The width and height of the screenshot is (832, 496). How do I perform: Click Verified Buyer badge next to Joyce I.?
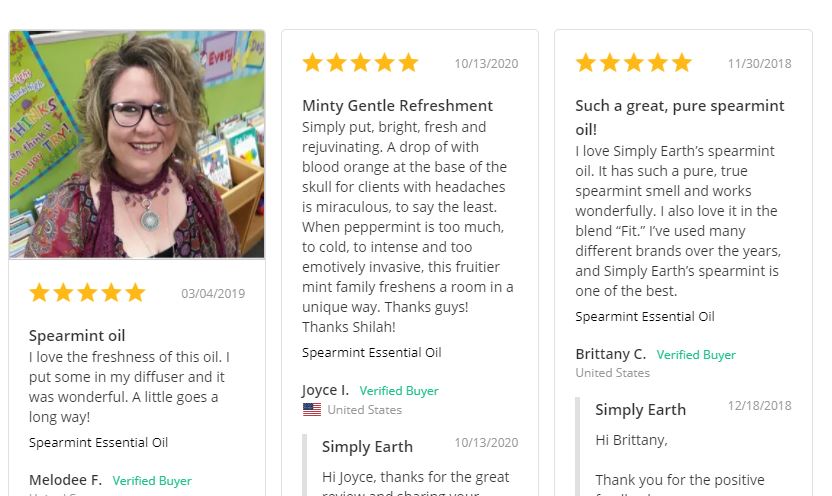tap(399, 390)
